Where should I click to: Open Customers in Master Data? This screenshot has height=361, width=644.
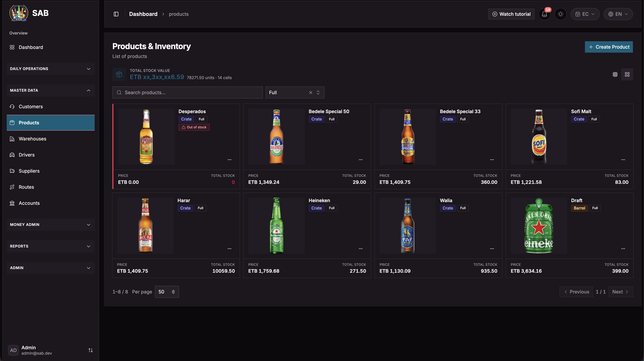click(51, 107)
